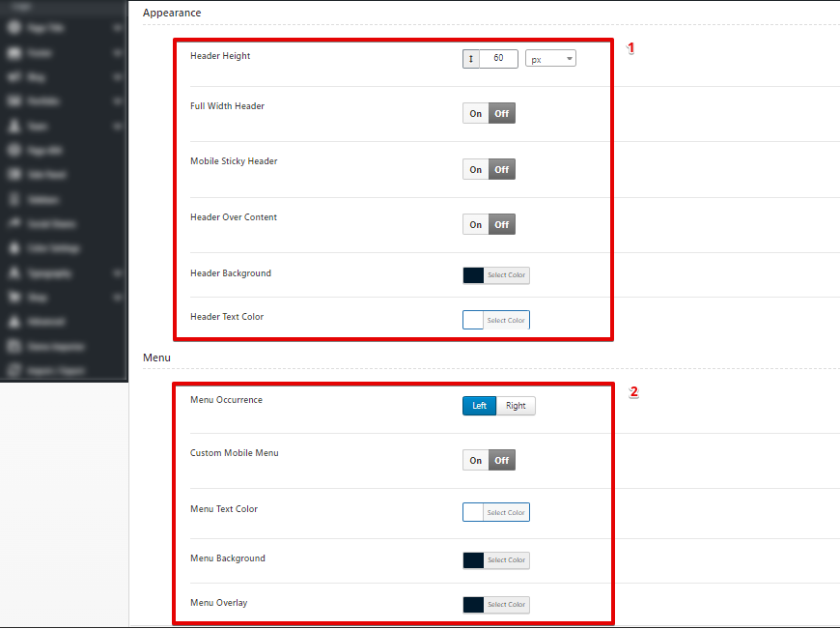Screen dimensions: 840x629
Task: Click Select Color for Menu Background
Action: tap(506, 560)
